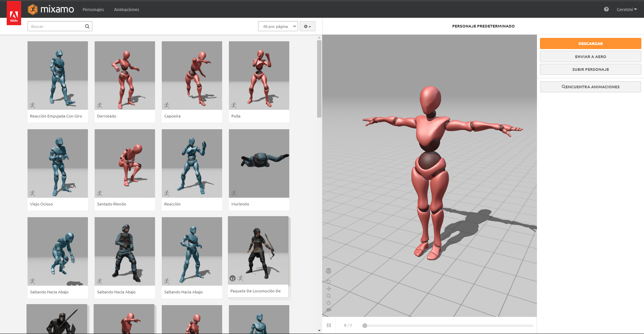644x334 pixels.
Task: Select the Capoeira animation thumbnail
Action: 192,76
